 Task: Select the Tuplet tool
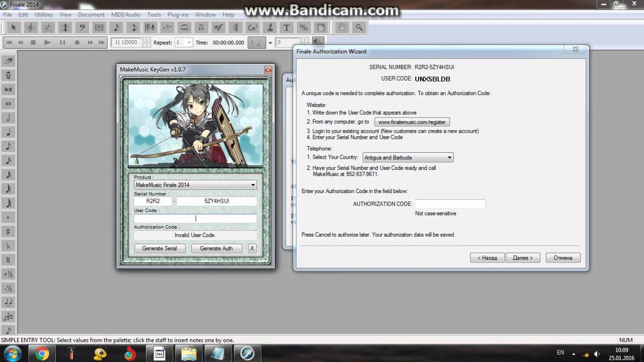click(168, 28)
